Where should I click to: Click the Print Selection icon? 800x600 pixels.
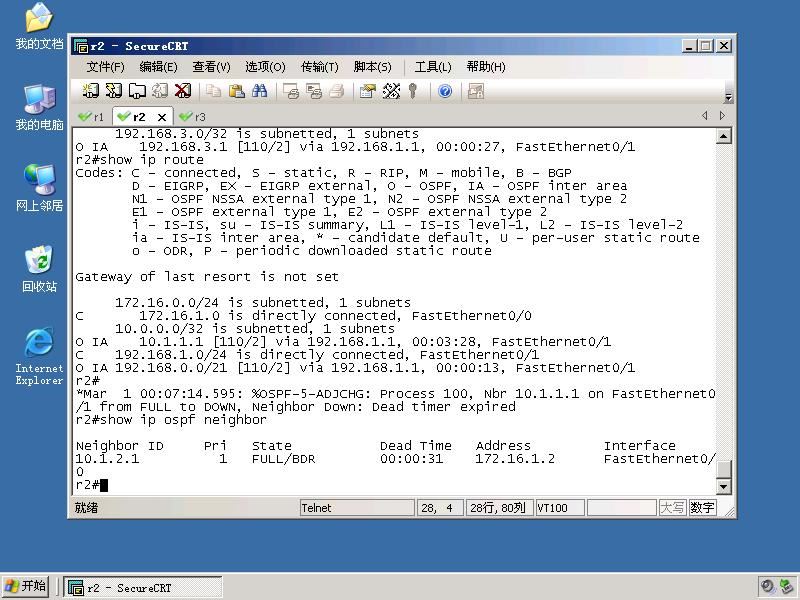[313, 91]
